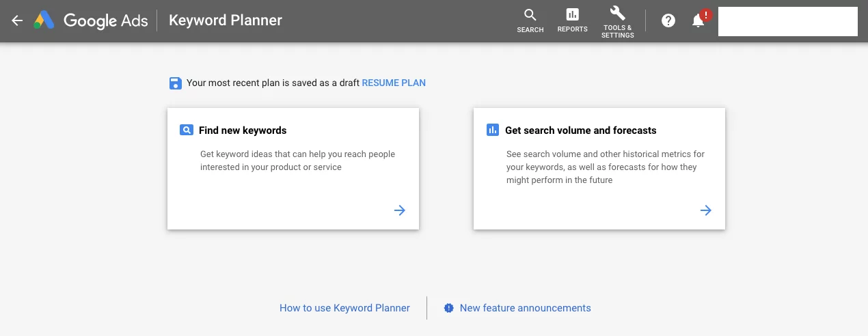This screenshot has height=336, width=868.
Task: Click the saved draft floppy disk icon
Action: click(x=176, y=83)
